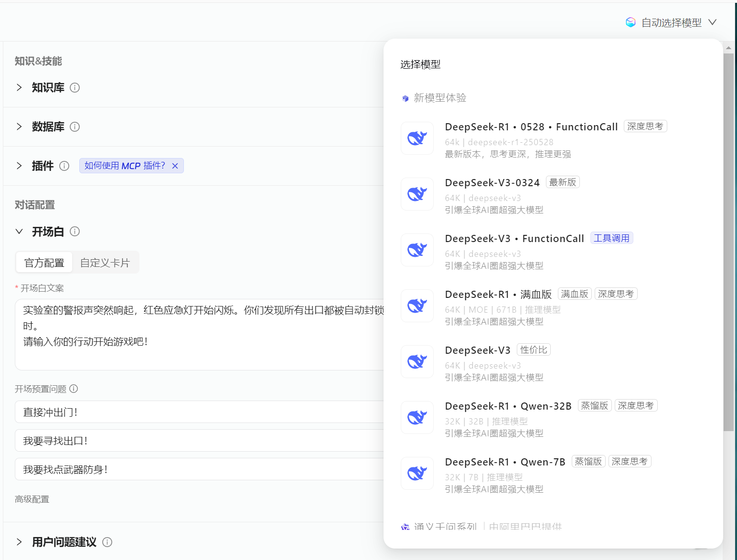The image size is (737, 560).
Task: Click text 32K | 32B | 推理模型
Action: pos(486,422)
